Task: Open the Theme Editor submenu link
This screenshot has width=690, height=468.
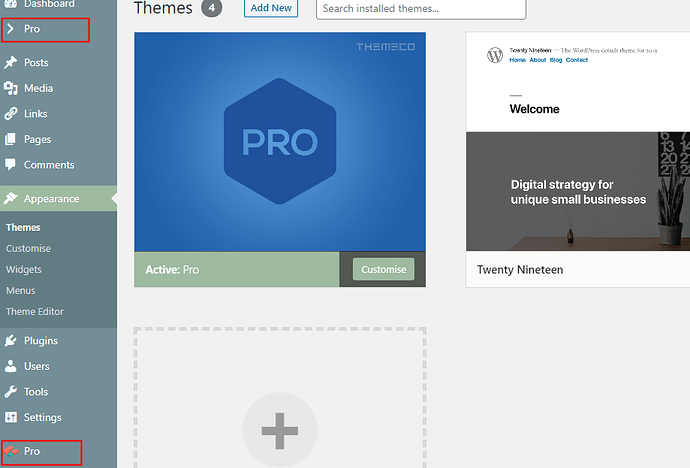Action: click(35, 311)
